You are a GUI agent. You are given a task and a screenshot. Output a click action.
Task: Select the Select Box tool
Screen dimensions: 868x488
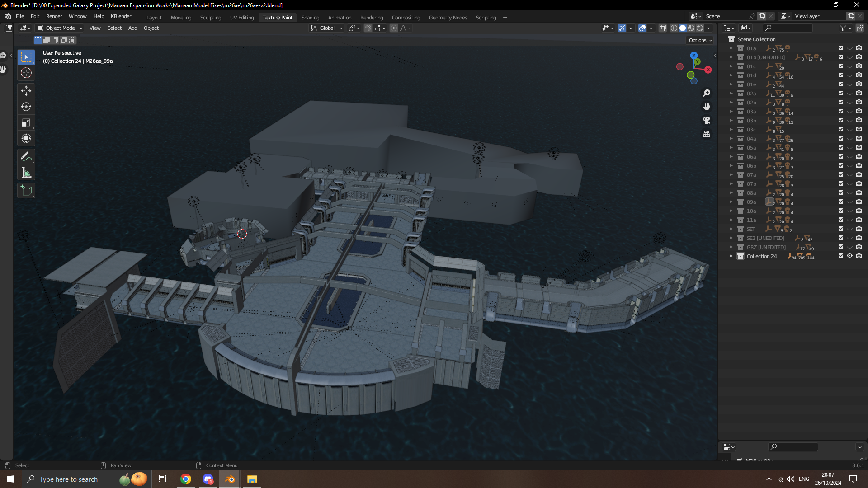(26, 57)
